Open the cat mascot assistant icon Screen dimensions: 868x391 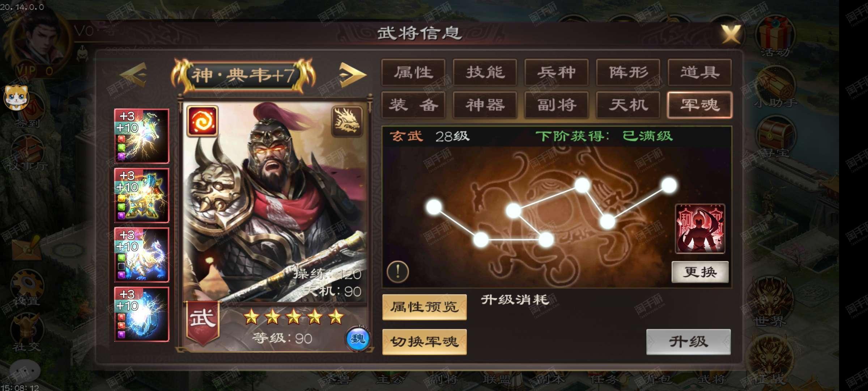(16, 97)
